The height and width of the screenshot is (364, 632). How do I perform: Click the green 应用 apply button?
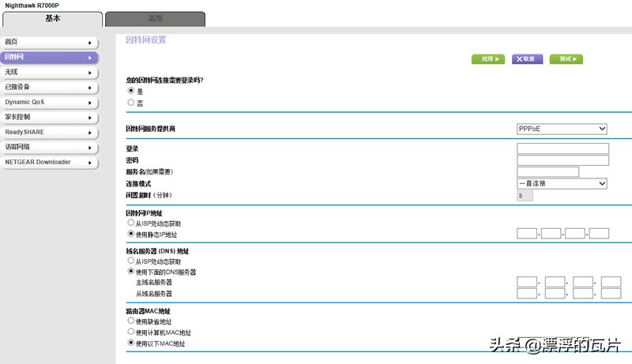[x=488, y=59]
